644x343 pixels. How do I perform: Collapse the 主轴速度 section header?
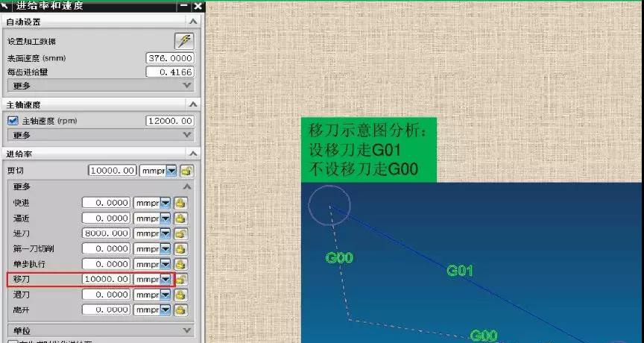click(x=192, y=104)
